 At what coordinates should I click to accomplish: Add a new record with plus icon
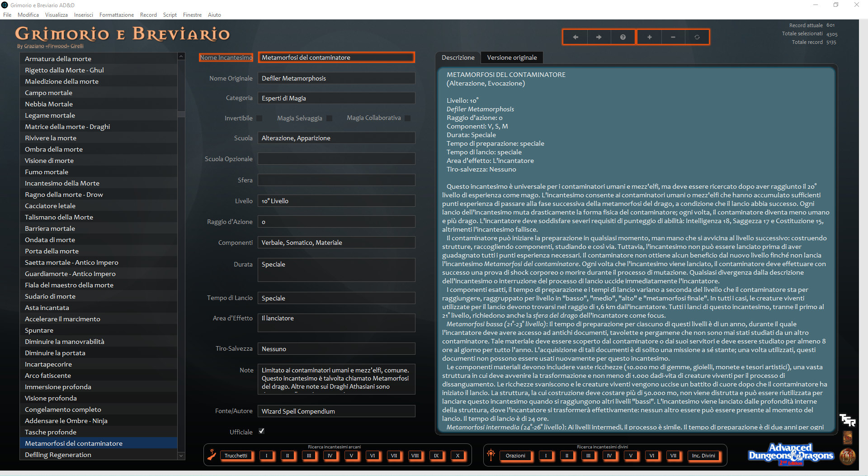(x=649, y=37)
